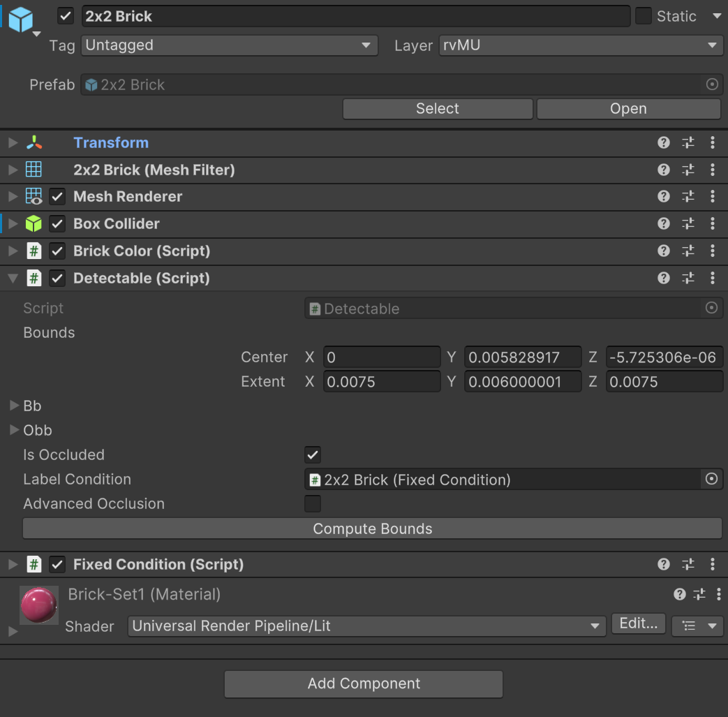The width and height of the screenshot is (728, 717).
Task: Open Mesh Renderer preset settings icon
Action: [x=688, y=197]
